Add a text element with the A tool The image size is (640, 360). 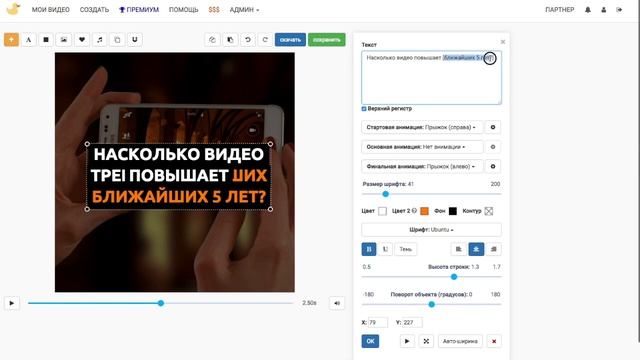[29, 40]
